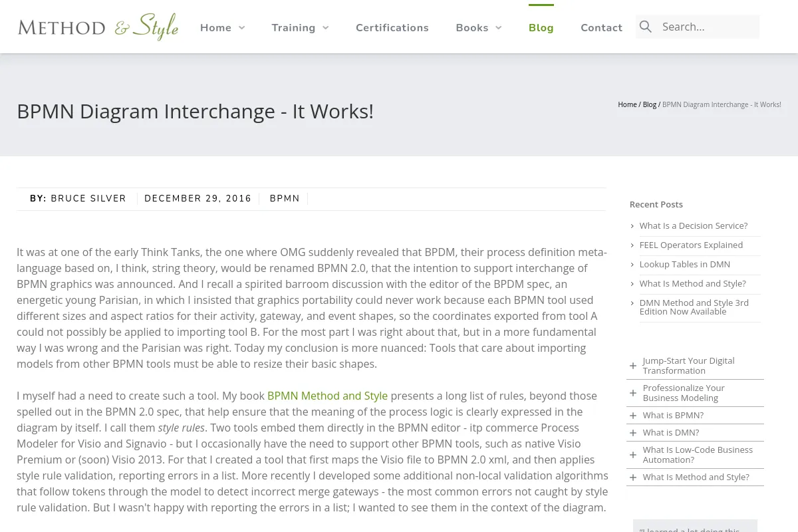This screenshot has height=532, width=798.
Task: Open the What Is a Decision Service? post
Action: [694, 225]
